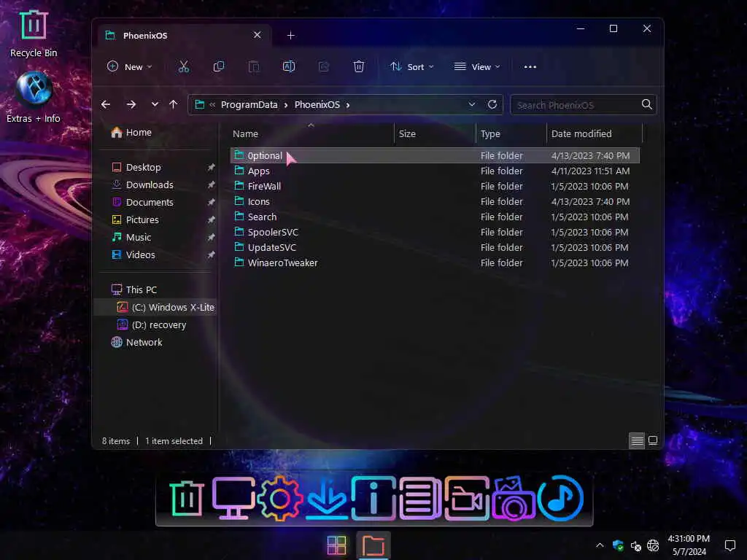
Task: Select the Apps folder
Action: coord(259,171)
